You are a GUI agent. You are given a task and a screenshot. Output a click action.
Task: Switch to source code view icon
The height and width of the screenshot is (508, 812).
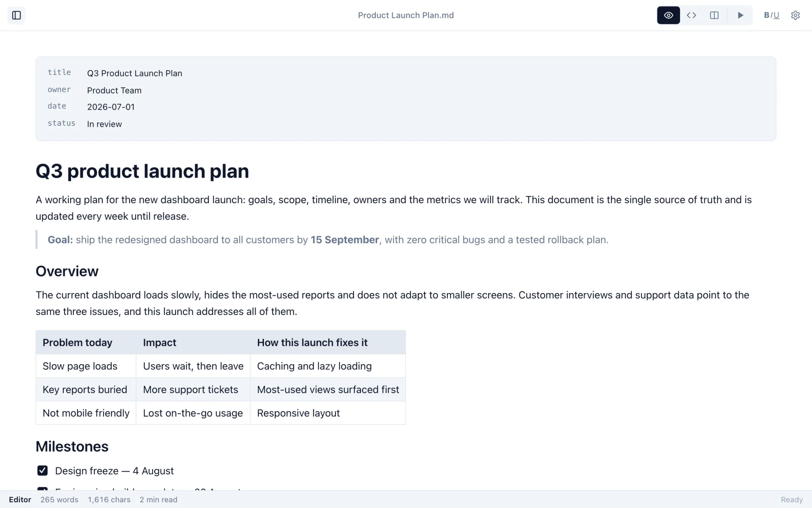coord(691,15)
